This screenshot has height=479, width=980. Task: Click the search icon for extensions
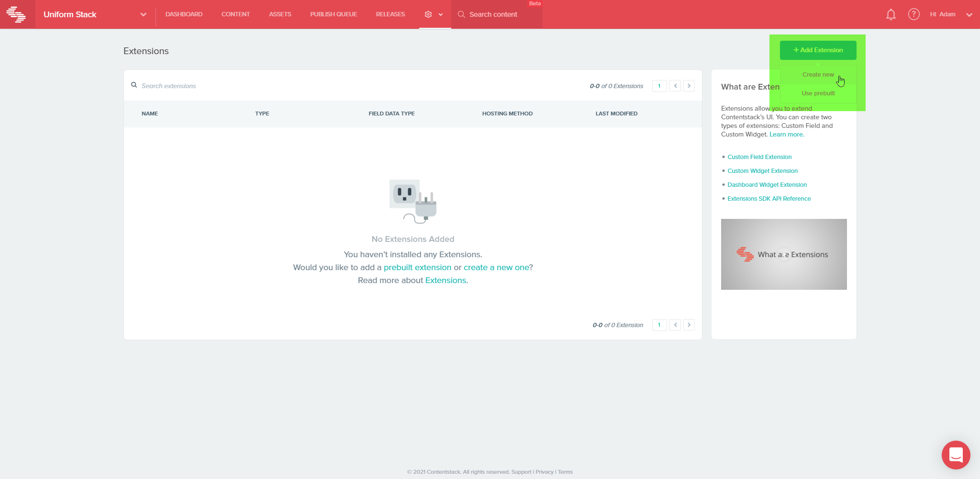pos(134,85)
